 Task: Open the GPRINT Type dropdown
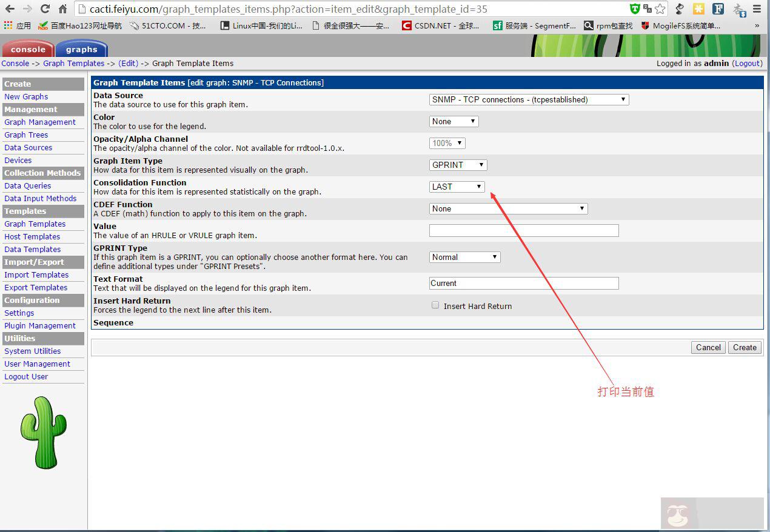(464, 257)
